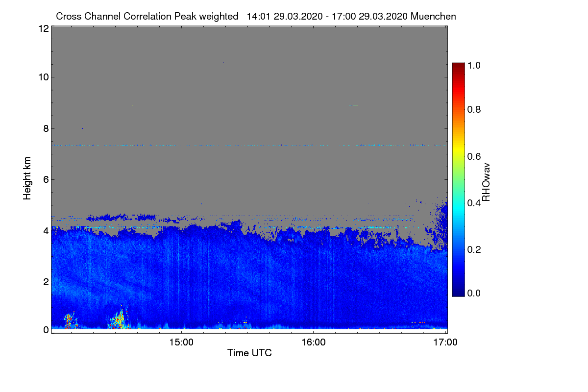
Task: Click the height axis label 4
Action: (46, 230)
